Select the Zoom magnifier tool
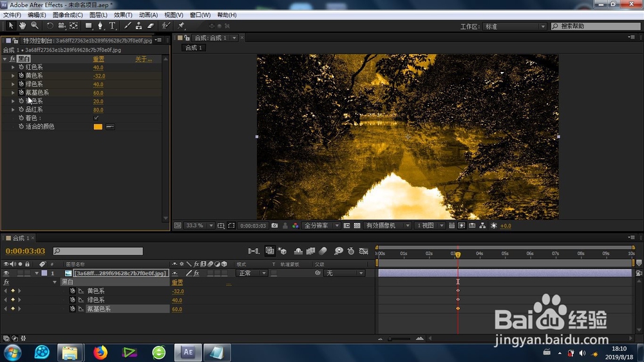Screen dimensions: 644x362 (x=35, y=26)
